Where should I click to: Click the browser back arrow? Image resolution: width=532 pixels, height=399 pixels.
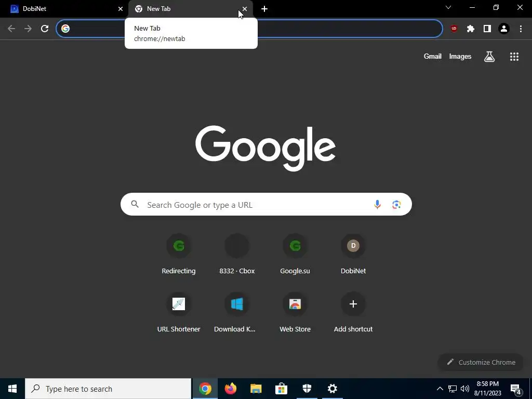click(x=11, y=29)
